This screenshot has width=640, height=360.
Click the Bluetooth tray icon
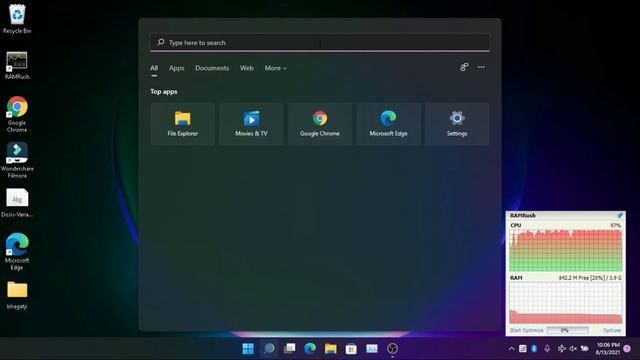[534, 349]
